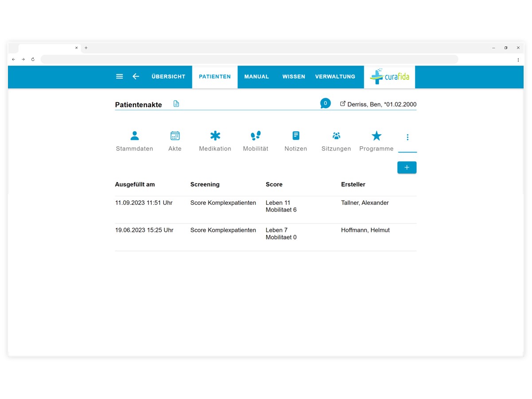This screenshot has height=399, width=532.
Task: Select the Mobilität footprints icon
Action: click(x=256, y=136)
